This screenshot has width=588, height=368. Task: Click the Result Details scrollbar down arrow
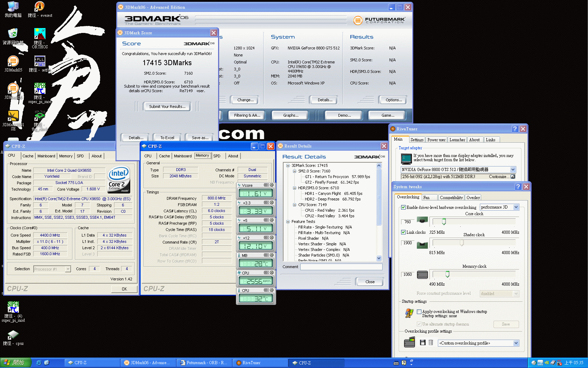[x=379, y=258]
